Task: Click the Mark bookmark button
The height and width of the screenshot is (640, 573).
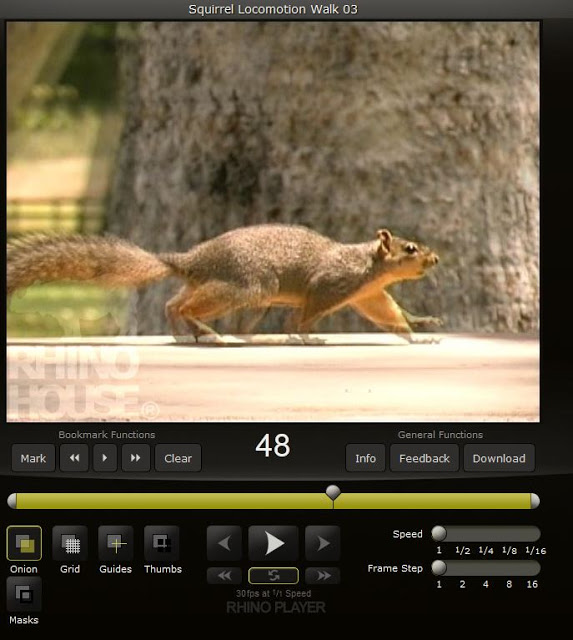Action: [x=33, y=458]
